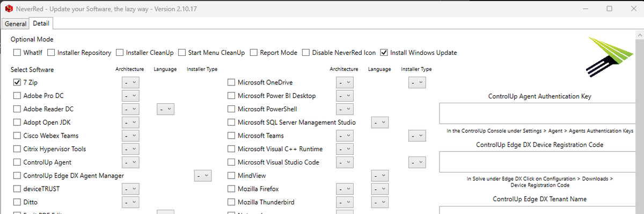644x214 pixels.
Task: Check Citrix Hypervisor Tools
Action: pyautogui.click(x=17, y=149)
